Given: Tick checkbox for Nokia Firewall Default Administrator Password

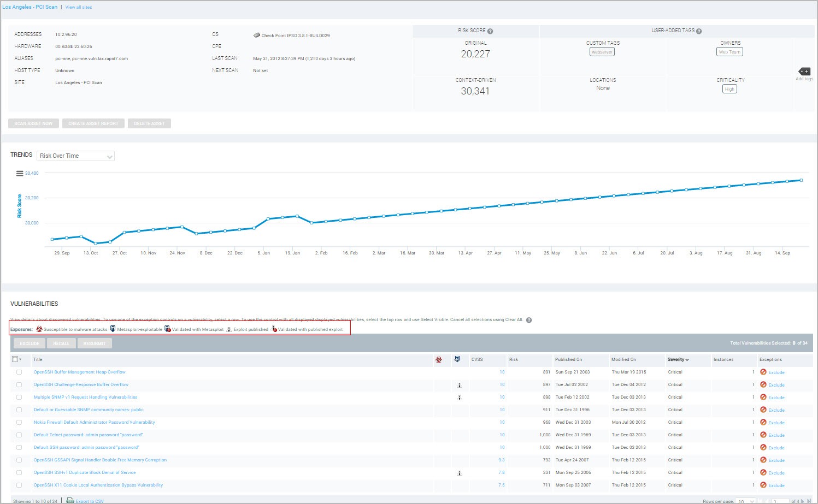Looking at the screenshot, I should [x=19, y=423].
